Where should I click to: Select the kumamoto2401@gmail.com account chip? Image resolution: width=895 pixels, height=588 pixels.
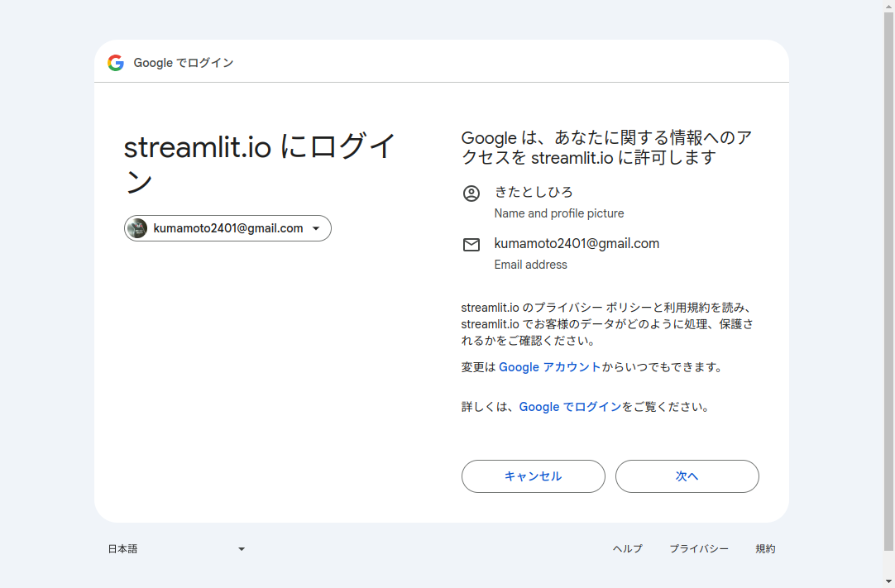click(x=228, y=228)
